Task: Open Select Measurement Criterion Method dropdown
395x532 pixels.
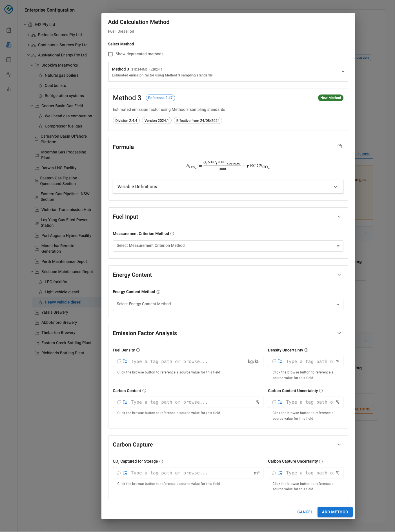Action: click(x=228, y=246)
